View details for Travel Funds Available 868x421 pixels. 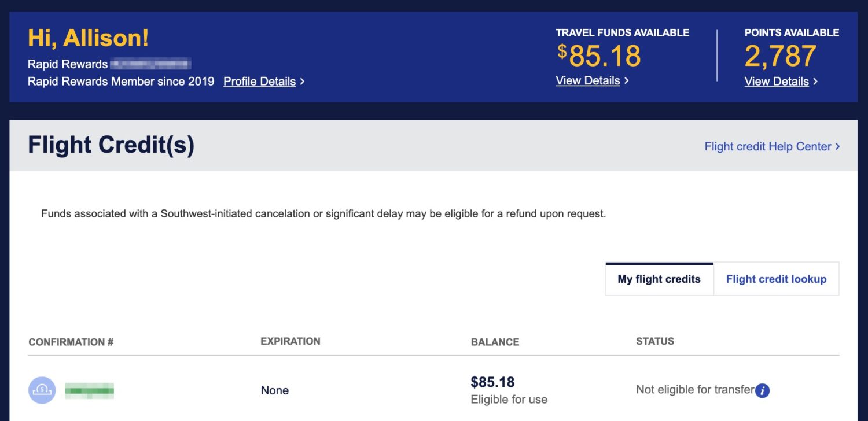(588, 80)
